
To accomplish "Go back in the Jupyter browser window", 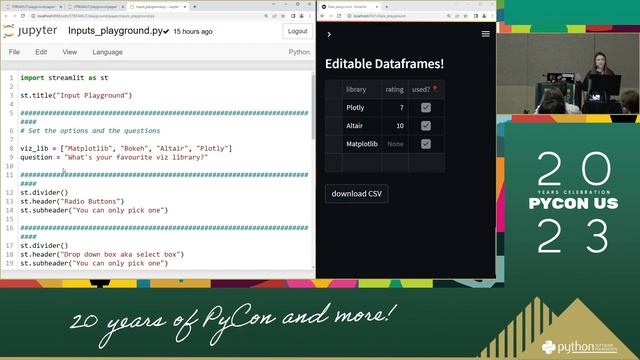I will 6,16.
